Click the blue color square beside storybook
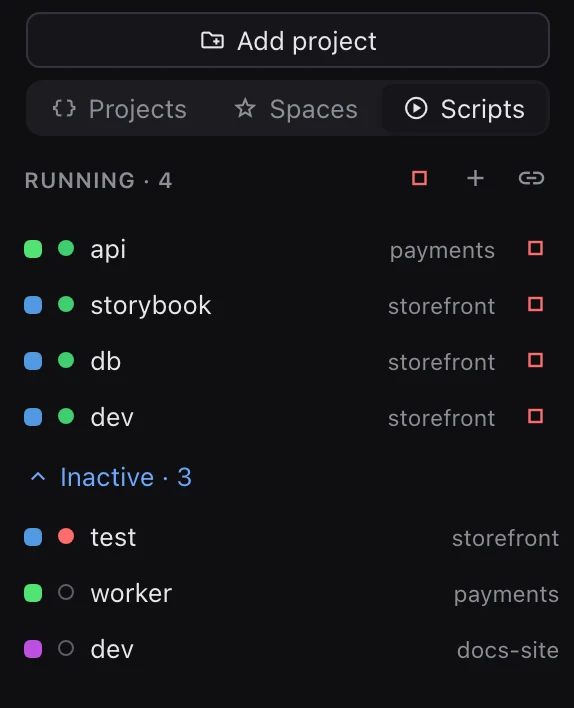The width and height of the screenshot is (574, 708). pos(33,305)
